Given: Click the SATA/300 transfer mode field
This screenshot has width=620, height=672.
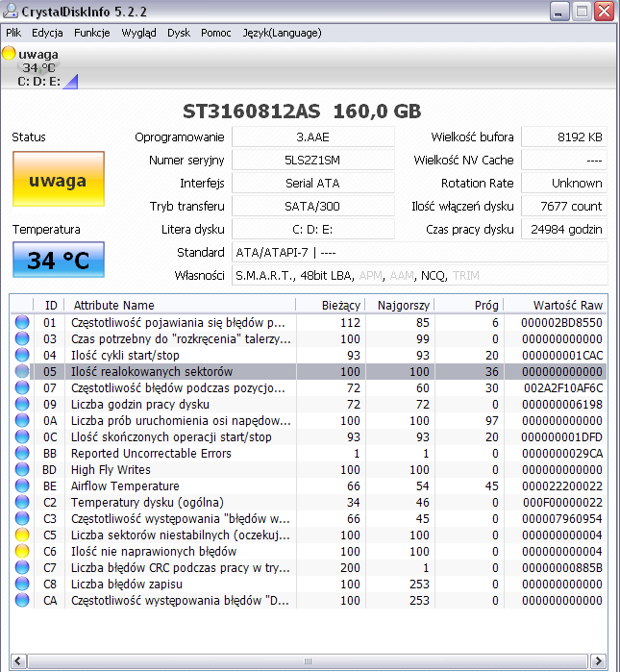Looking at the screenshot, I should pyautogui.click(x=312, y=207).
